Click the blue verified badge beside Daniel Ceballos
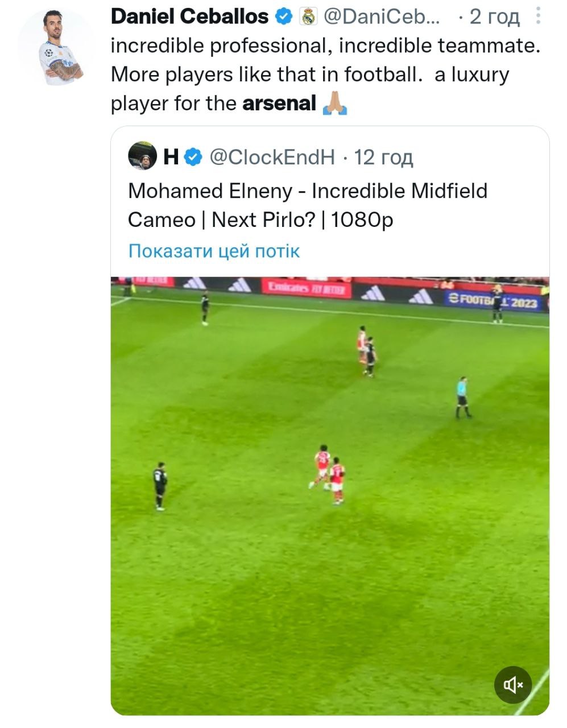The height and width of the screenshot is (728, 567). (284, 17)
